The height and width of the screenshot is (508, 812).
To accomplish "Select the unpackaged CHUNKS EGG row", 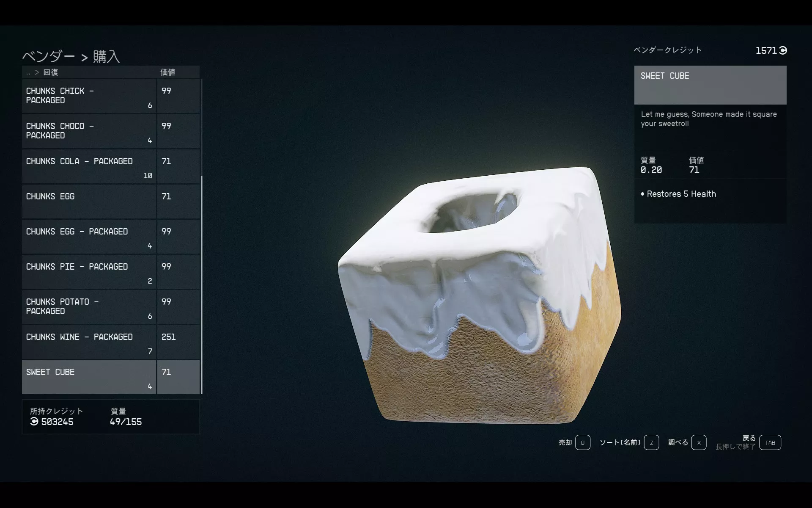I will (111, 202).
